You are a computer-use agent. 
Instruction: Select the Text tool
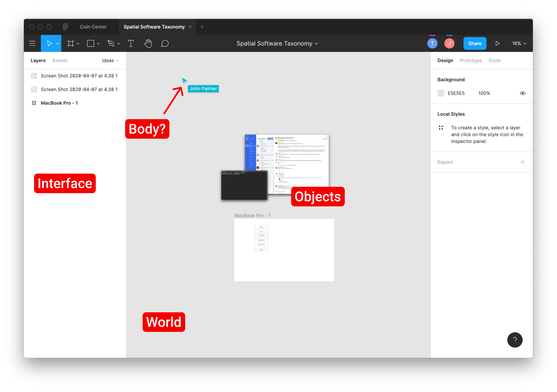tap(131, 43)
